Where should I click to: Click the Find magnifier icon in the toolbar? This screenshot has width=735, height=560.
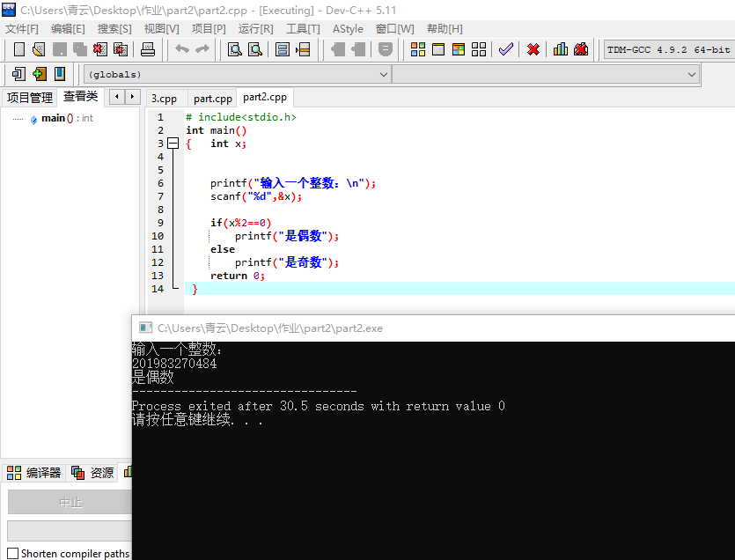(x=234, y=50)
